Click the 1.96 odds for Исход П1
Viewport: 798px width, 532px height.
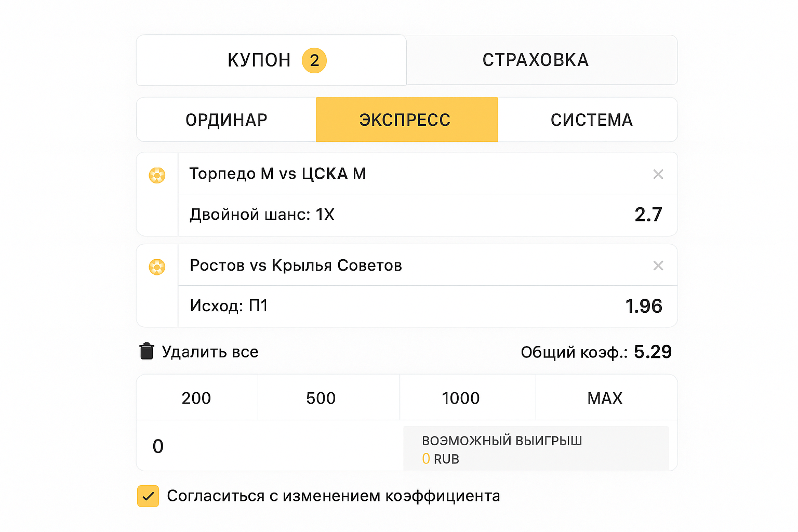[644, 307]
